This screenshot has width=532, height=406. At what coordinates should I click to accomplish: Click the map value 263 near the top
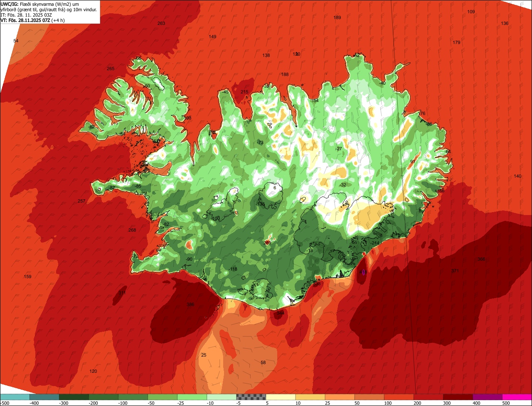(x=161, y=23)
